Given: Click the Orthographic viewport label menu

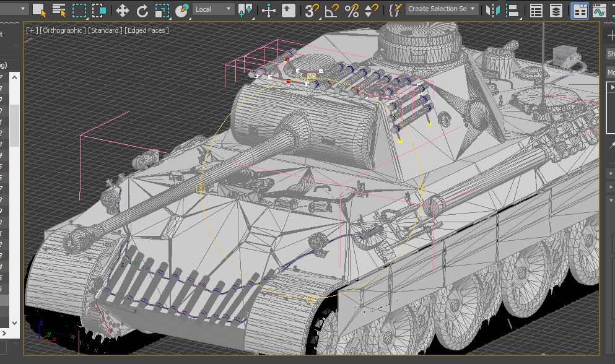Looking at the screenshot, I should tap(62, 30).
